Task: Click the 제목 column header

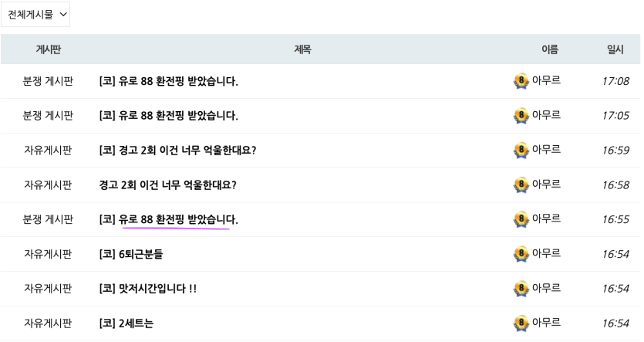Action: click(302, 49)
